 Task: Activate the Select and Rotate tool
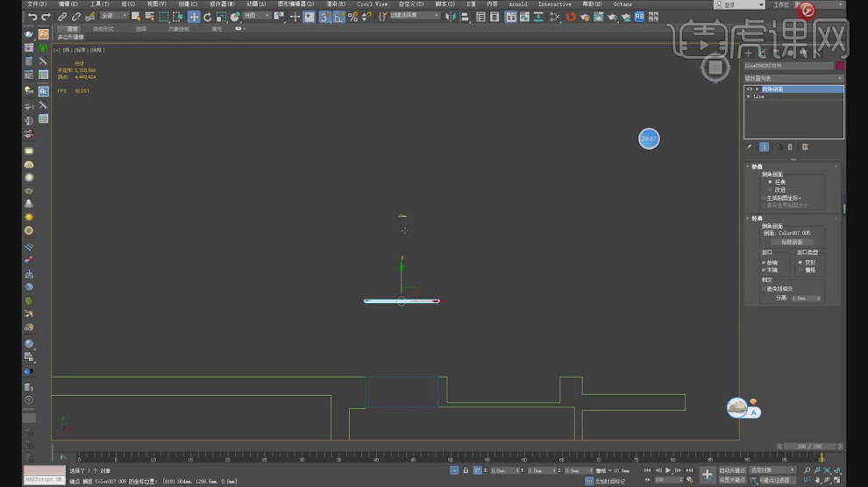click(x=207, y=17)
